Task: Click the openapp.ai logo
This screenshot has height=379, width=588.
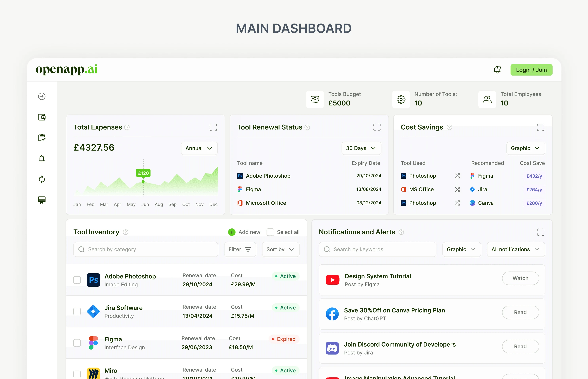Action: (x=67, y=69)
